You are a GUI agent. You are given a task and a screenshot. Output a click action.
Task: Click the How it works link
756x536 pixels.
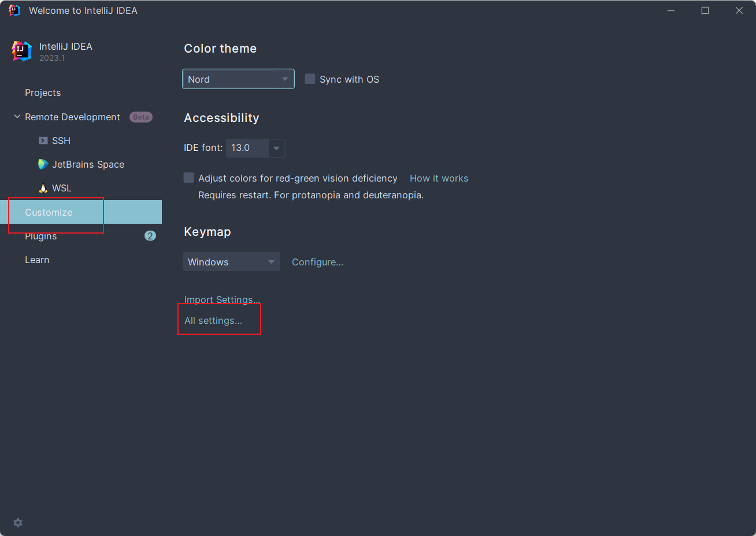click(439, 178)
